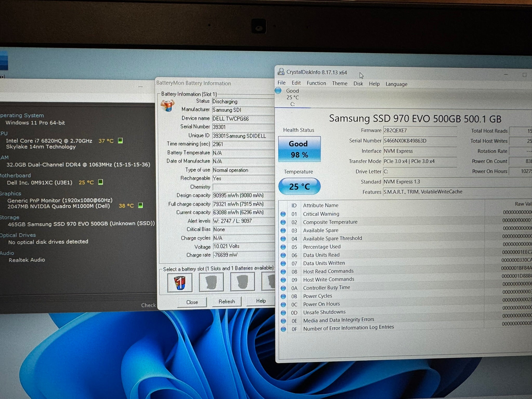This screenshot has width=532, height=399.
Task: Select the Good 25 °C C: disk entry
Action: pyautogui.click(x=292, y=97)
